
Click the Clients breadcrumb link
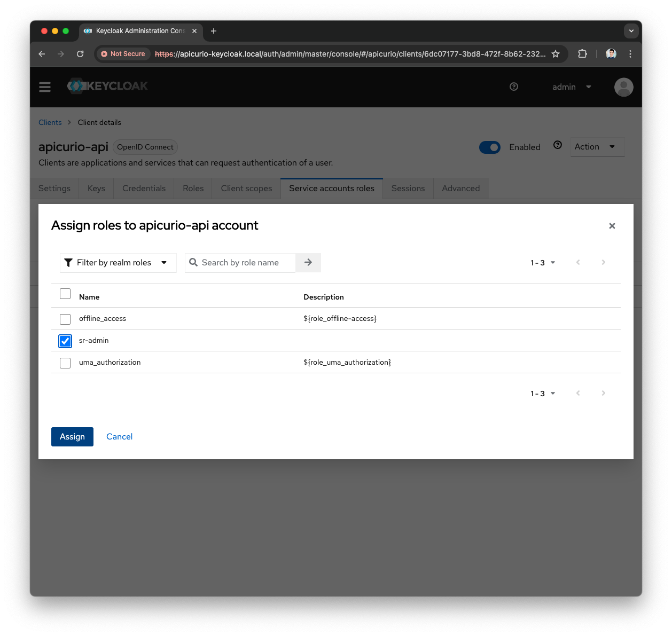50,122
